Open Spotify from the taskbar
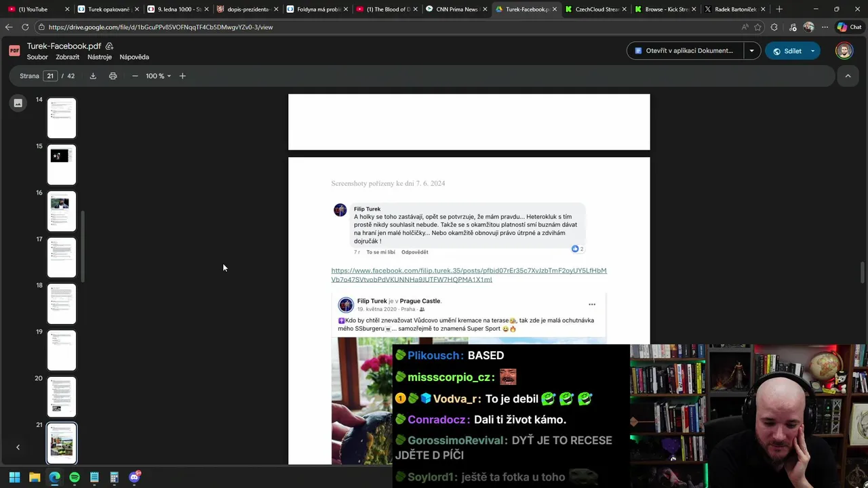This screenshot has width=868, height=488. (x=75, y=477)
